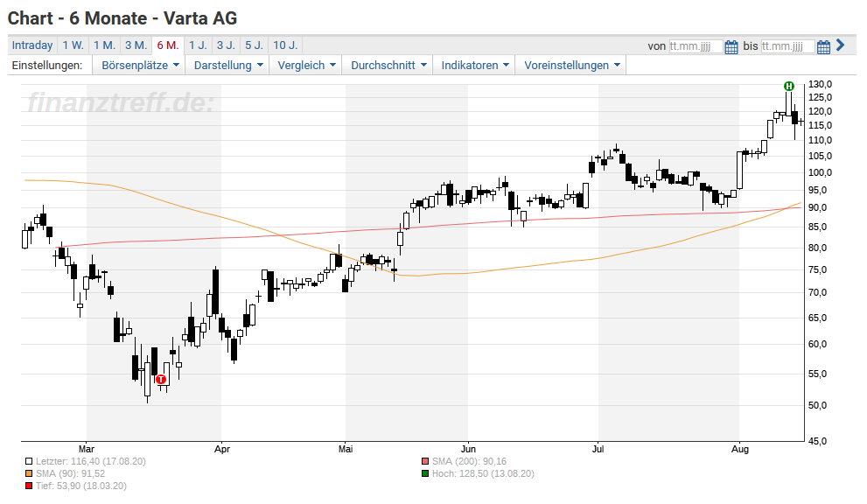Viewport: 867px width, 504px height.
Task: Click legend text 'SMA (90): 91,52'
Action: click(x=70, y=473)
